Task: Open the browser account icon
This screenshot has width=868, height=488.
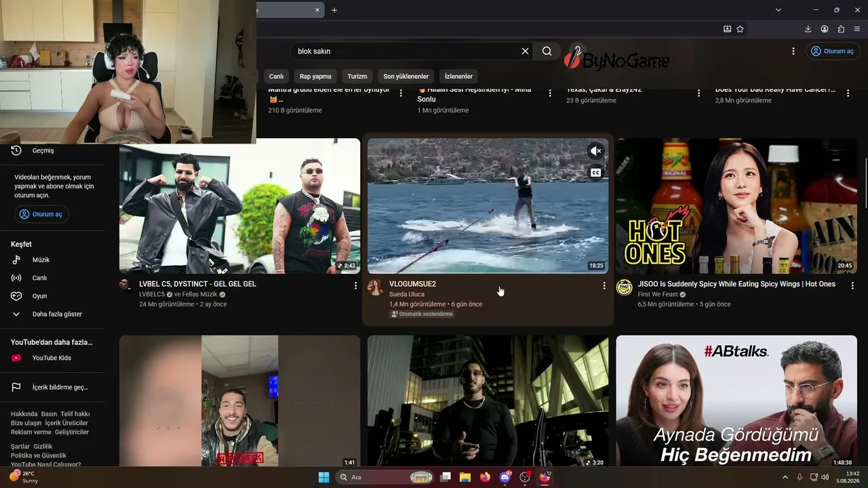Action: click(x=825, y=29)
